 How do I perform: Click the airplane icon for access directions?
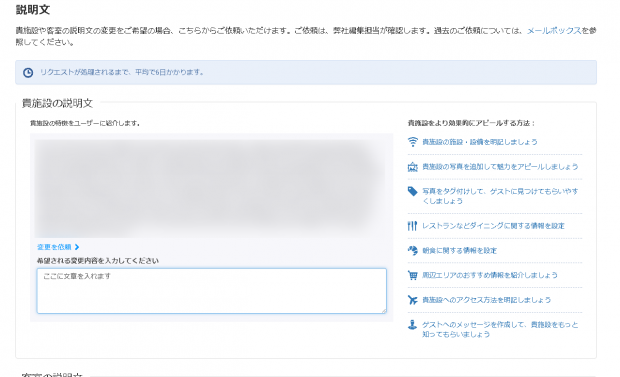[412, 300]
